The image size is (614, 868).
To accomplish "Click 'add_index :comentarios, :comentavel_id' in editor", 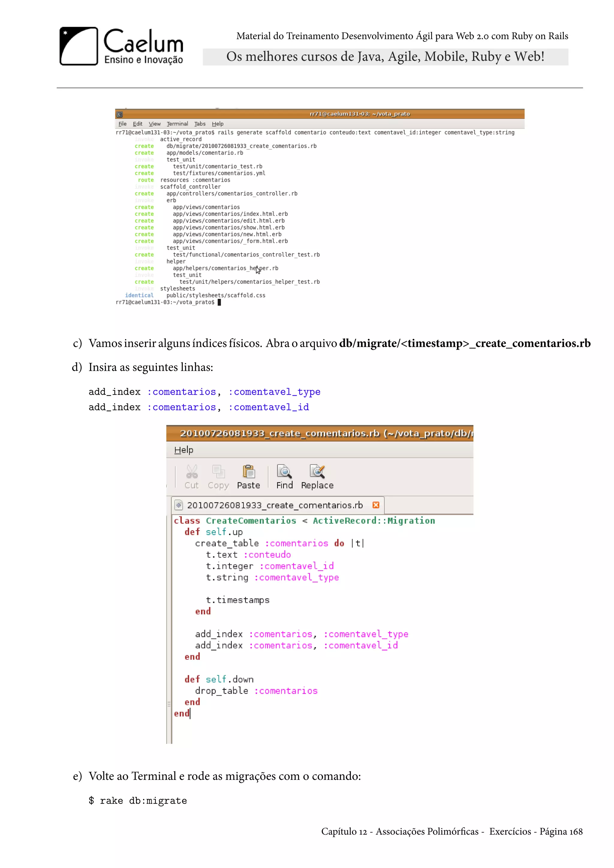I will pos(297,645).
